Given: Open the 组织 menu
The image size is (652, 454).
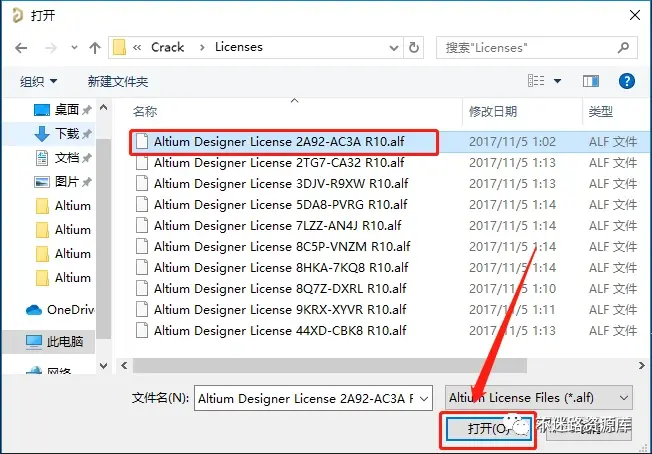Looking at the screenshot, I should [38, 81].
